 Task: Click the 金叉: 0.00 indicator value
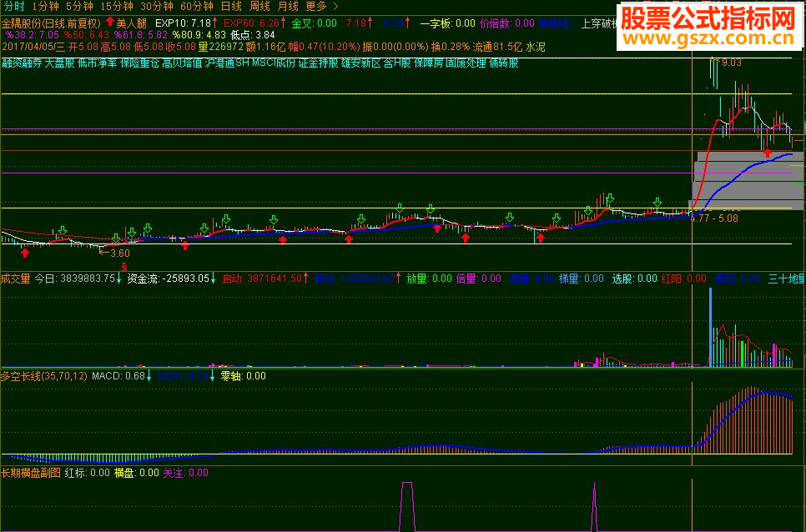point(315,23)
